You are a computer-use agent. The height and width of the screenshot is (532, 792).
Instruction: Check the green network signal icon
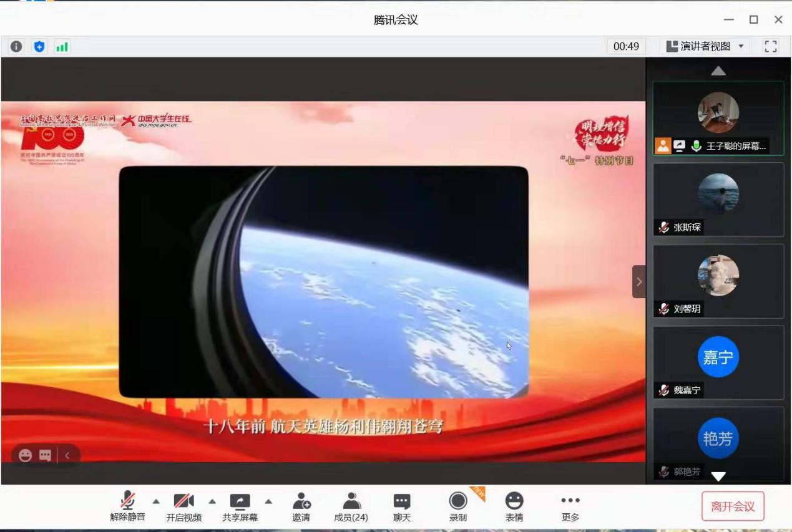(62, 46)
